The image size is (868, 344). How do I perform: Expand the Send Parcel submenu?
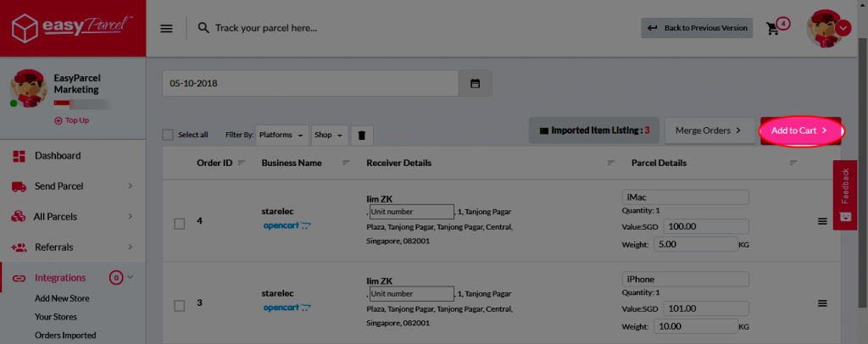(130, 186)
